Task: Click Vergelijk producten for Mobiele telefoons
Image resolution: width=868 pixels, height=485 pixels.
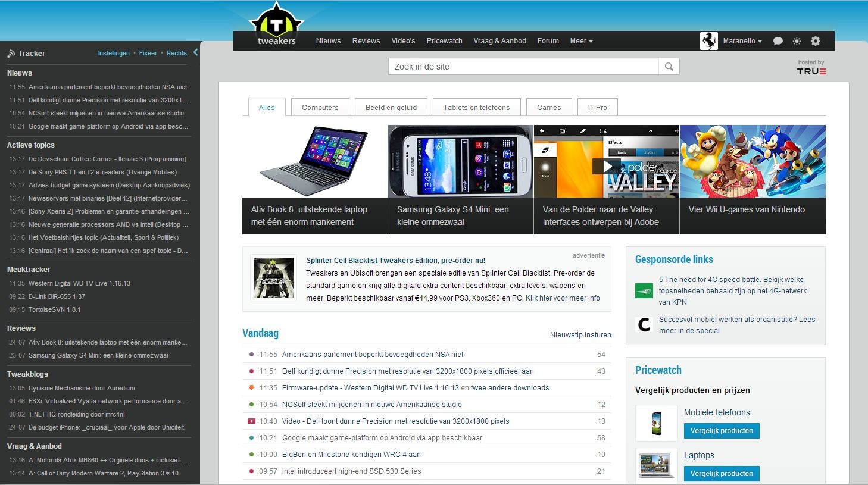Action: click(722, 431)
